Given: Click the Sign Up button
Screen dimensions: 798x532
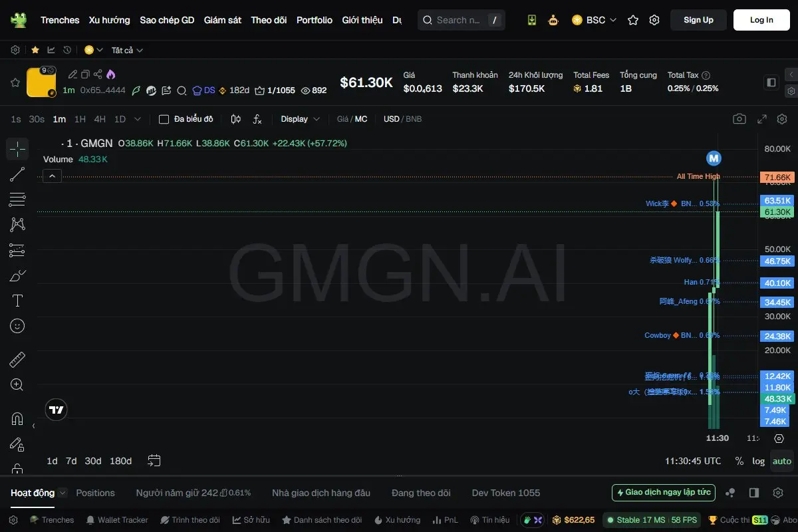Looking at the screenshot, I should coord(698,20).
